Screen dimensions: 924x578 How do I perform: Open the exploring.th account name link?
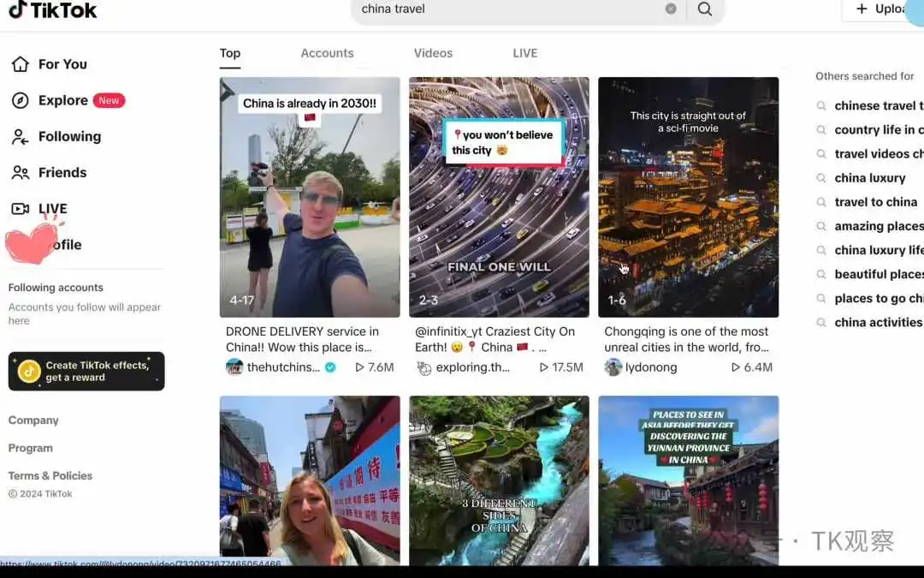tap(472, 367)
